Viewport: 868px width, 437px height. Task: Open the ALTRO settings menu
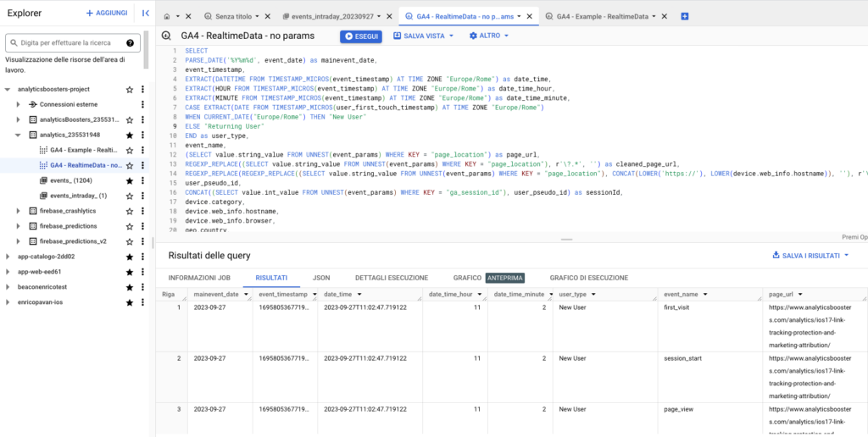489,36
